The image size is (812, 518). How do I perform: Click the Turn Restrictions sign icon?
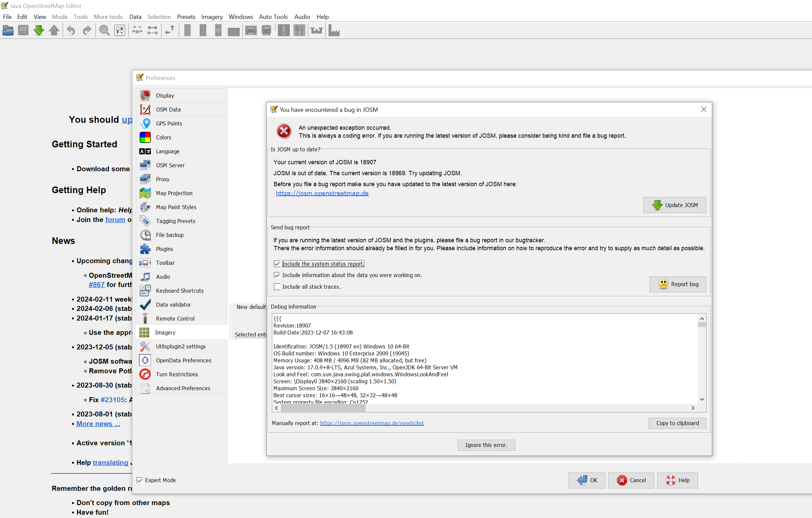point(145,374)
